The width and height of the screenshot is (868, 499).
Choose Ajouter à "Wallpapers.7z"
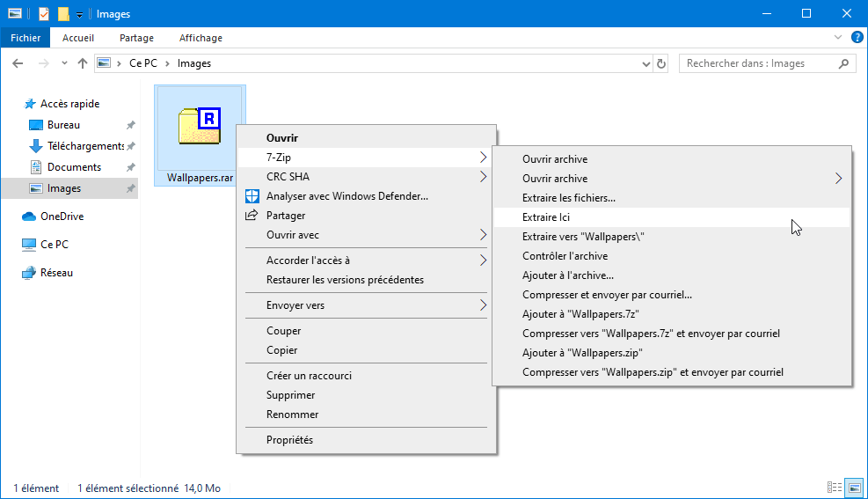click(x=672, y=314)
